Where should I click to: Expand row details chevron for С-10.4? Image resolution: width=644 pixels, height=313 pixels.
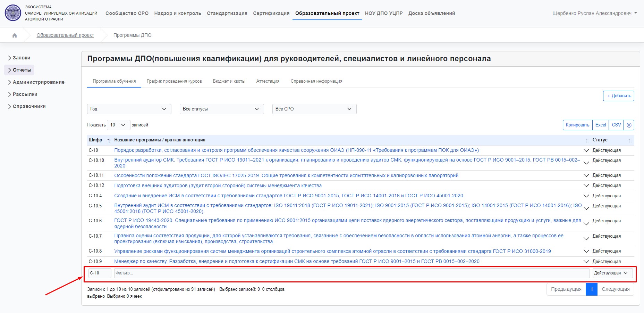coord(586,196)
